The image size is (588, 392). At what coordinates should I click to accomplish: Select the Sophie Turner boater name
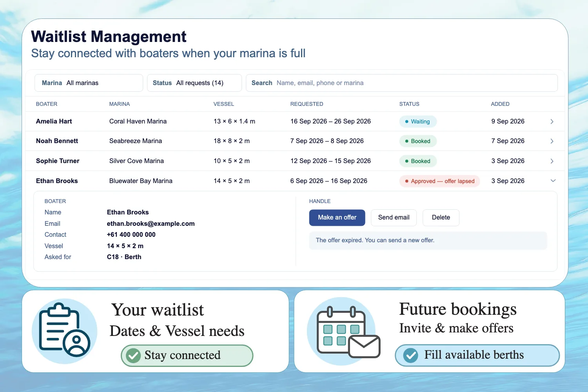pos(58,161)
